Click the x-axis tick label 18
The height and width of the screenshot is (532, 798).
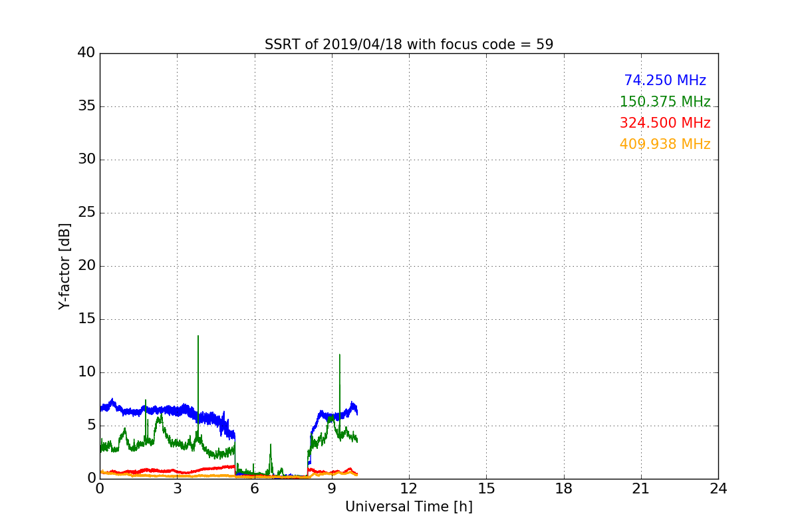click(x=564, y=489)
